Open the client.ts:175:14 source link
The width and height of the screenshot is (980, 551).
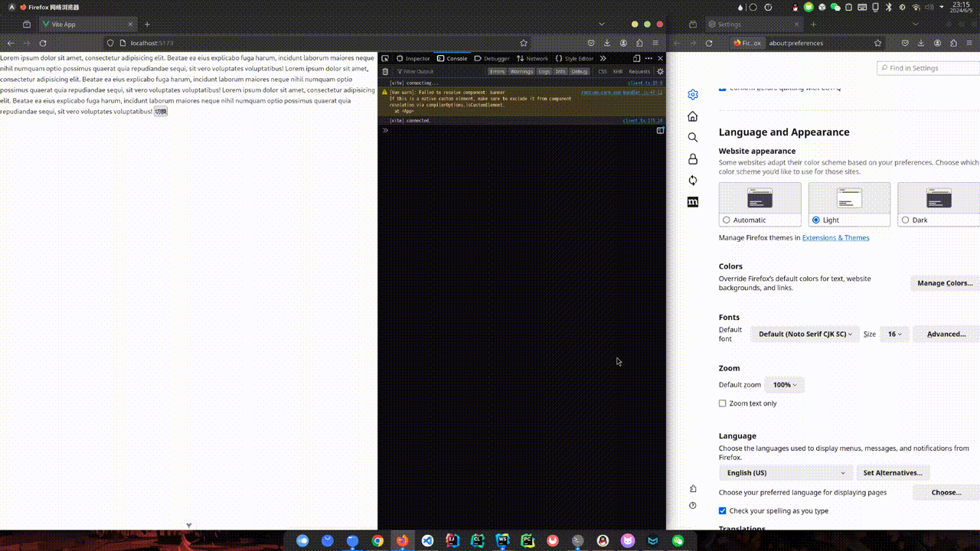pyautogui.click(x=642, y=121)
